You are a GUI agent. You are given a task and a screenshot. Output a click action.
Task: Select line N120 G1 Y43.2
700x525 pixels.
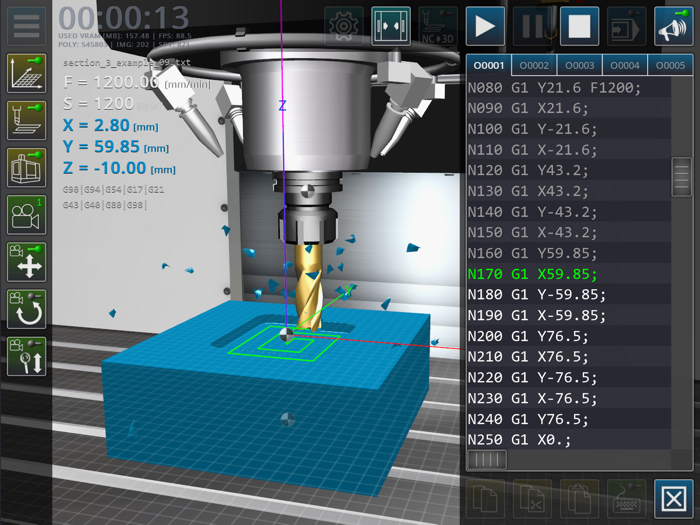(x=568, y=170)
